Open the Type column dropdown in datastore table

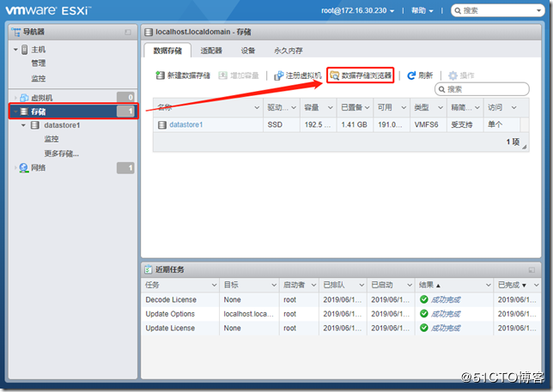441,107
